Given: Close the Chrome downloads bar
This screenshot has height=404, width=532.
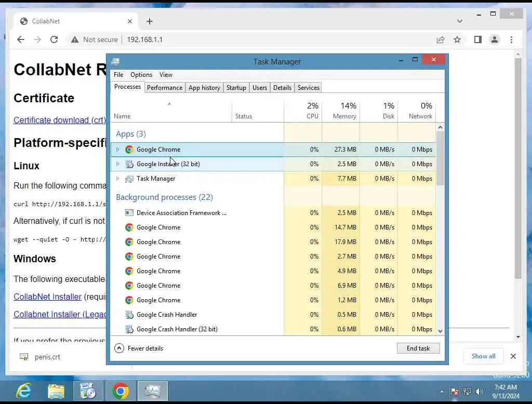Looking at the screenshot, I should coord(513,356).
